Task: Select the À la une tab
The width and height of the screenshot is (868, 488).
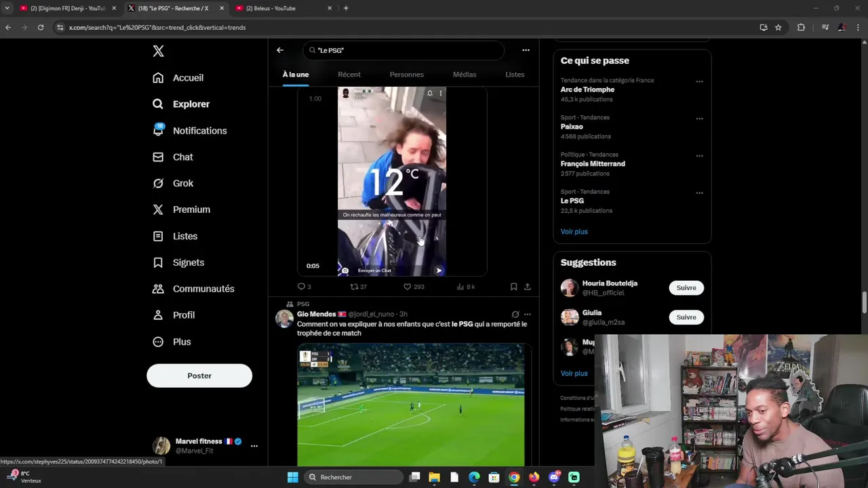Action: tap(296, 75)
